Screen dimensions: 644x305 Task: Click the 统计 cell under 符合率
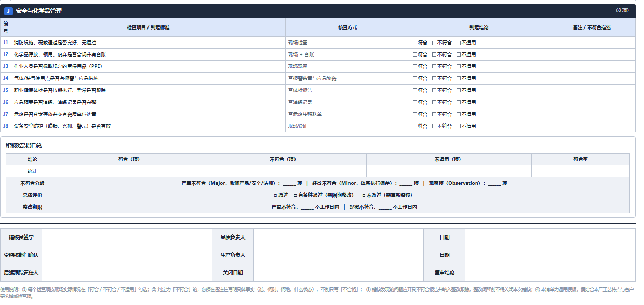[581, 171]
